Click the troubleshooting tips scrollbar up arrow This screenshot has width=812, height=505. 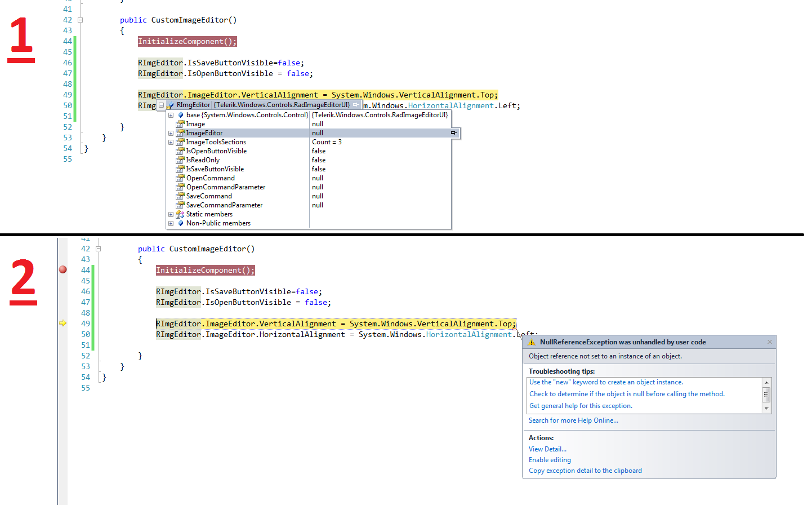pos(766,383)
